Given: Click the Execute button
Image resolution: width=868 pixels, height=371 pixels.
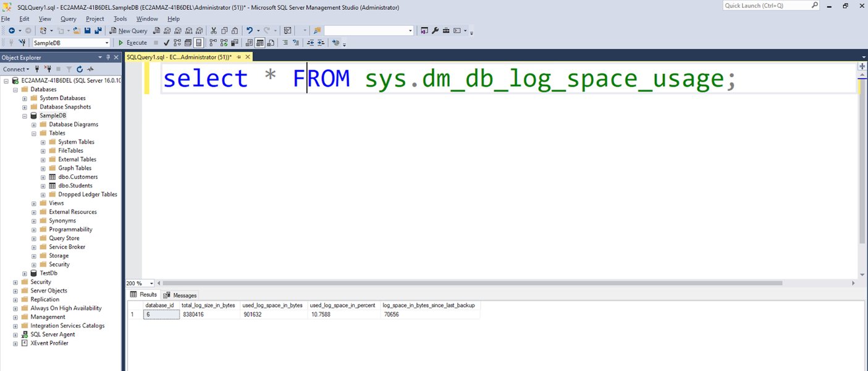Looking at the screenshot, I should pos(133,43).
